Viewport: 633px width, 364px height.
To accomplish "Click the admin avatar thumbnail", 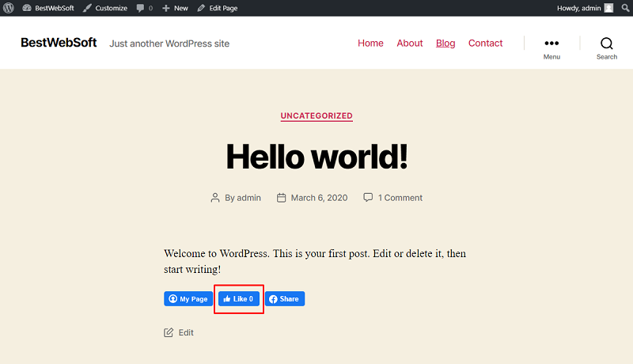I will pos(608,8).
